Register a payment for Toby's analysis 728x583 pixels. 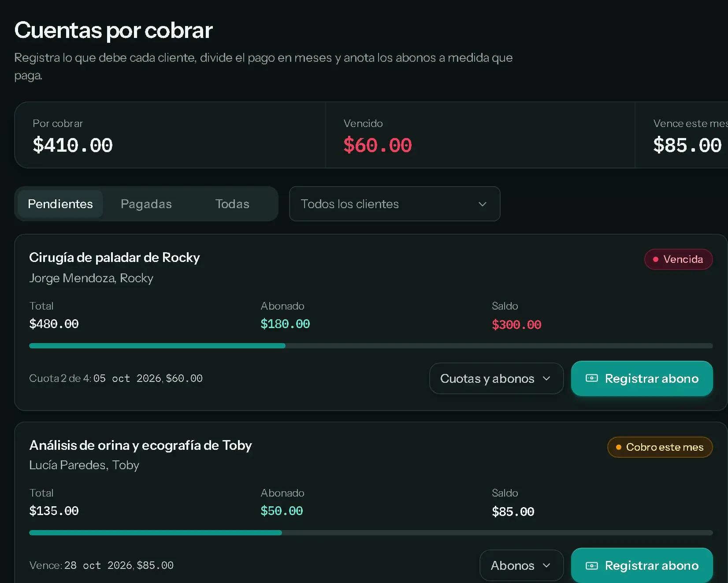click(642, 565)
